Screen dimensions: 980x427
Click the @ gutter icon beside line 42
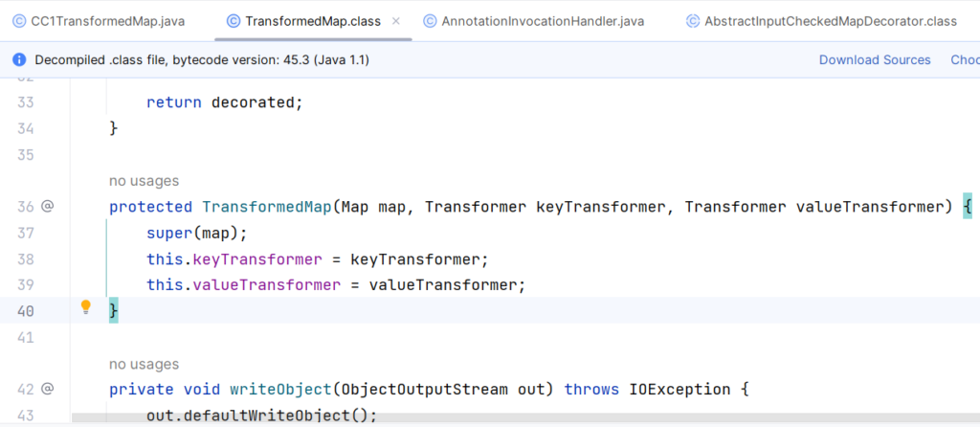tap(47, 389)
